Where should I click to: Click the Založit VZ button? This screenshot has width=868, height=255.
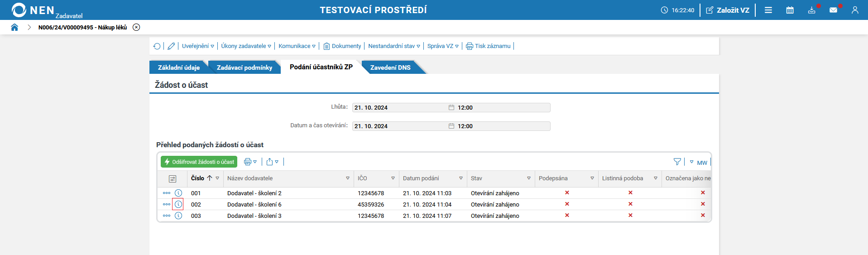728,10
